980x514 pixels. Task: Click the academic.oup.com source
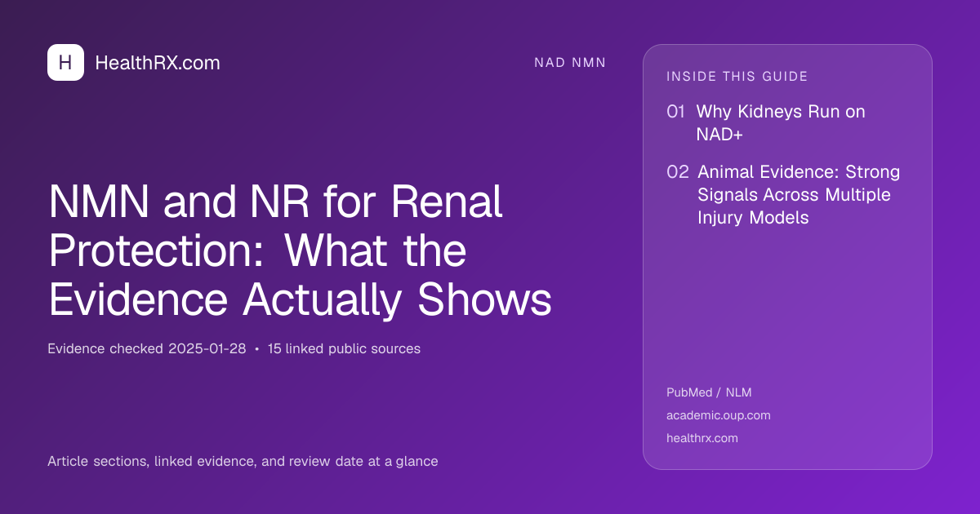(x=719, y=415)
